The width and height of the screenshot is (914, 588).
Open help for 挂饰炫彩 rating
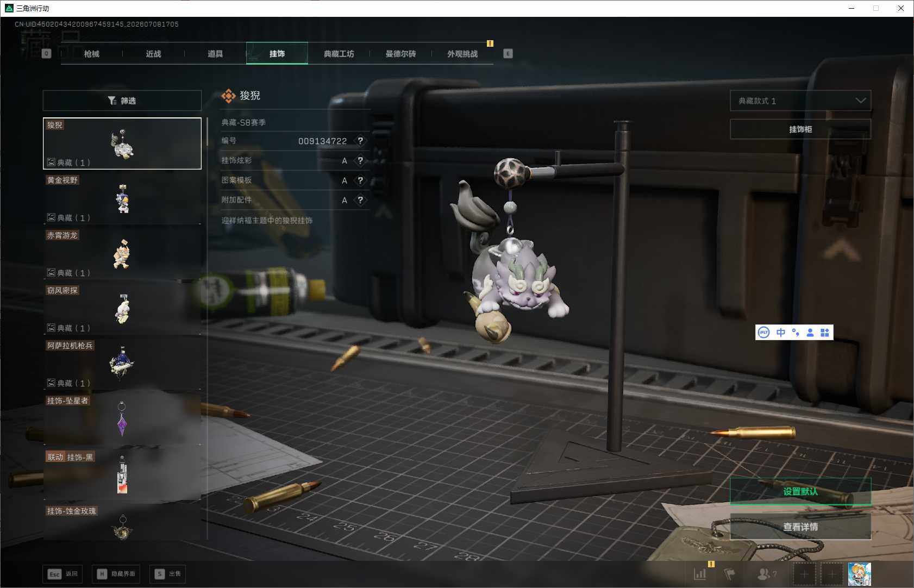pyautogui.click(x=360, y=160)
